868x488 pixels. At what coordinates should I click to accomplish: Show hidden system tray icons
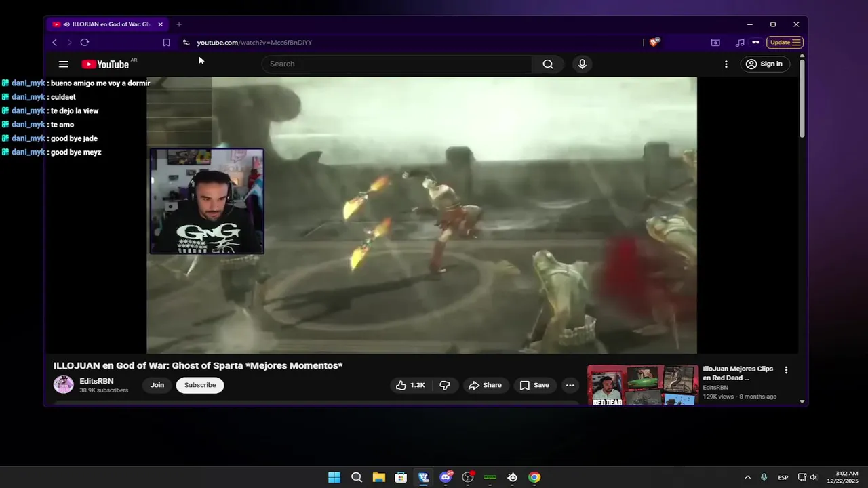[x=747, y=477]
